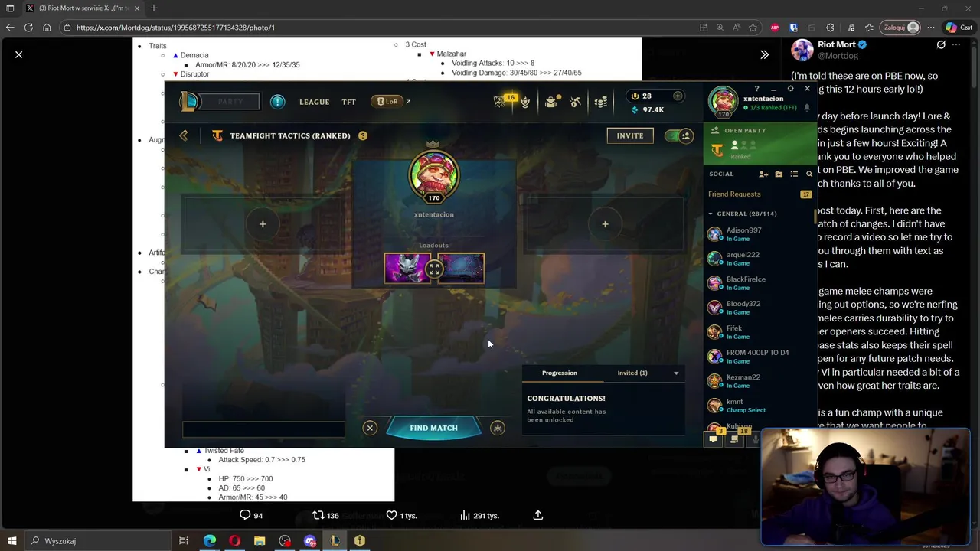Image resolution: width=980 pixels, height=551 pixels.
Task: Open the missions icon with badge 18
Action: pos(735,439)
